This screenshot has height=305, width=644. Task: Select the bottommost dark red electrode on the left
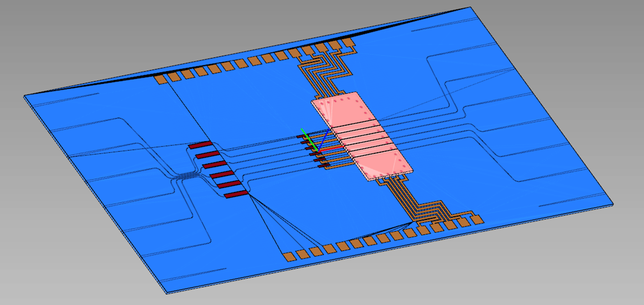point(236,195)
